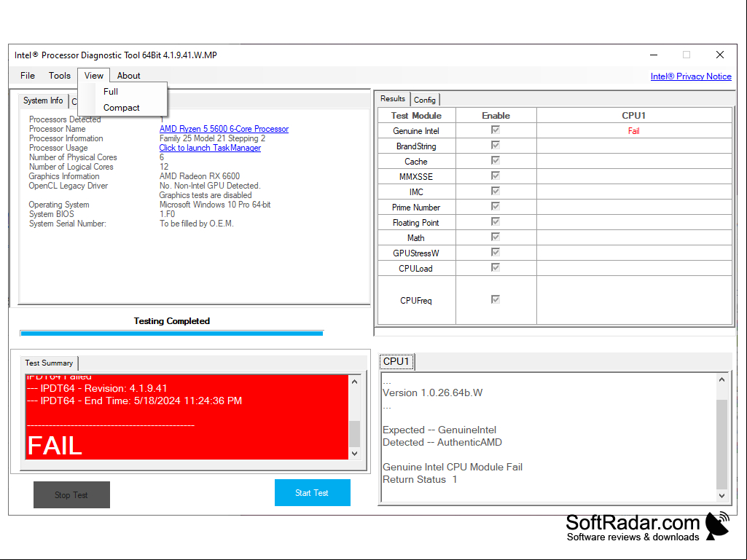Click the Start Test button
The width and height of the screenshot is (747, 560).
pos(313,493)
